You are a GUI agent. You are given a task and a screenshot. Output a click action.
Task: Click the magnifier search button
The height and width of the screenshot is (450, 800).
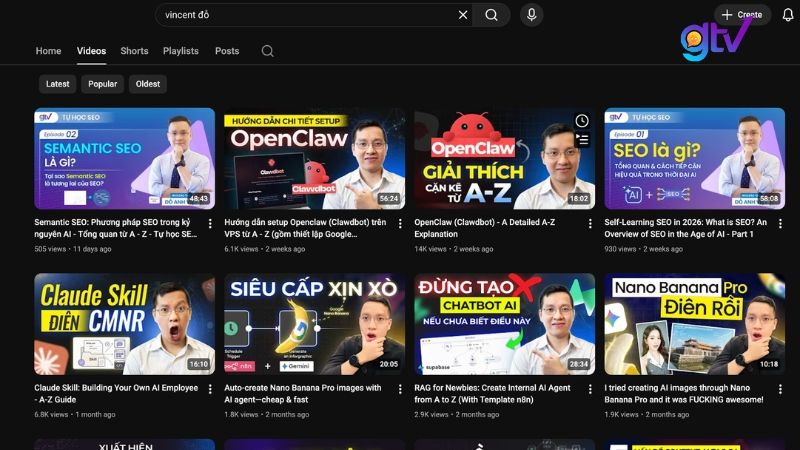point(491,15)
